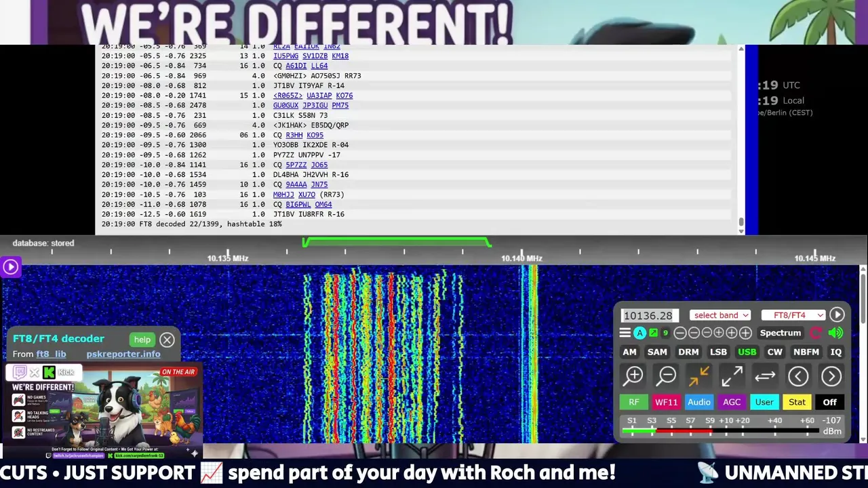
Task: Click the orange zoom-to-band inward arrows icon
Action: 698,376
